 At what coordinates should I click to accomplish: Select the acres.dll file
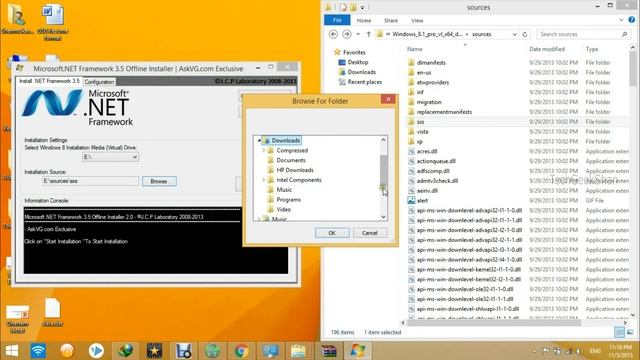(427, 151)
